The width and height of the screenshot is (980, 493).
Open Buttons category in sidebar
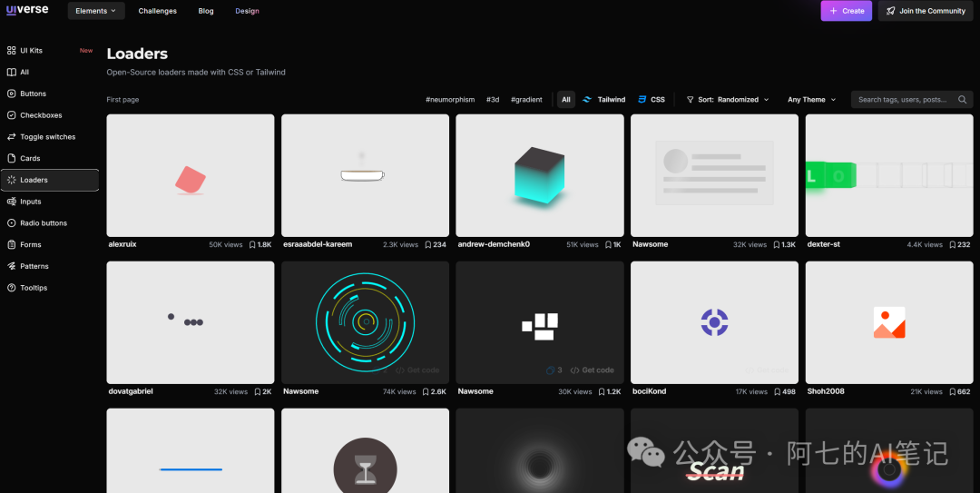pyautogui.click(x=50, y=94)
